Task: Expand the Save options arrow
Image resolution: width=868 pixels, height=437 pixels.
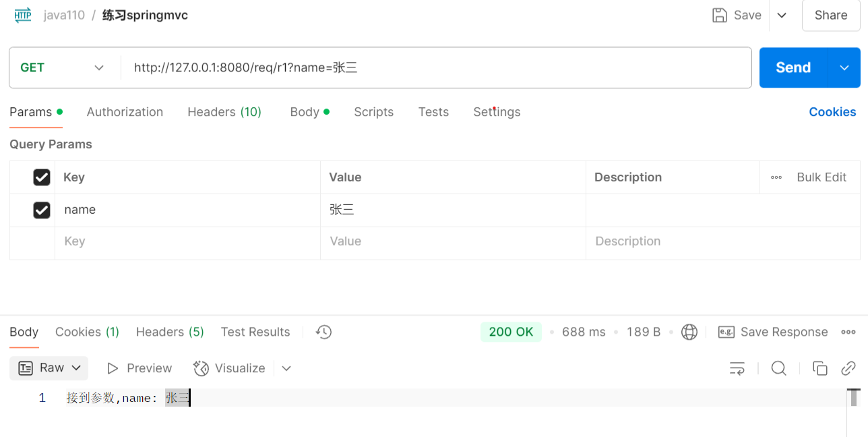Action: point(782,16)
